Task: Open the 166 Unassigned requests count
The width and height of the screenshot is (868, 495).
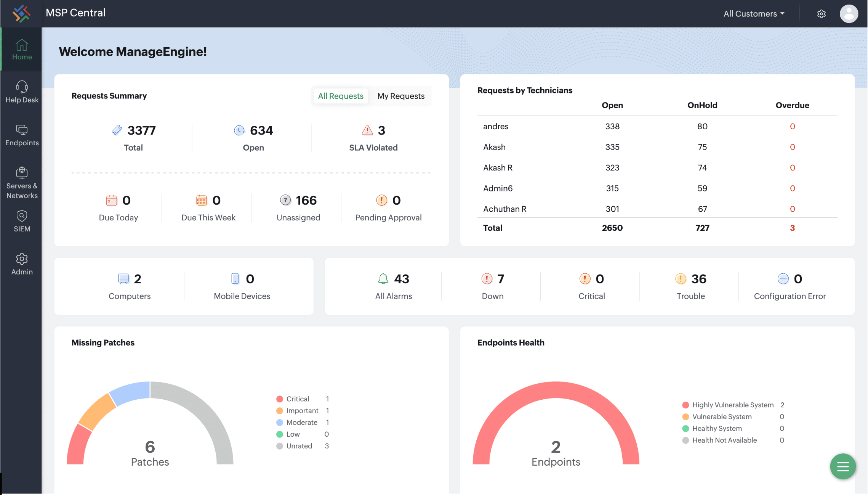Action: 306,200
